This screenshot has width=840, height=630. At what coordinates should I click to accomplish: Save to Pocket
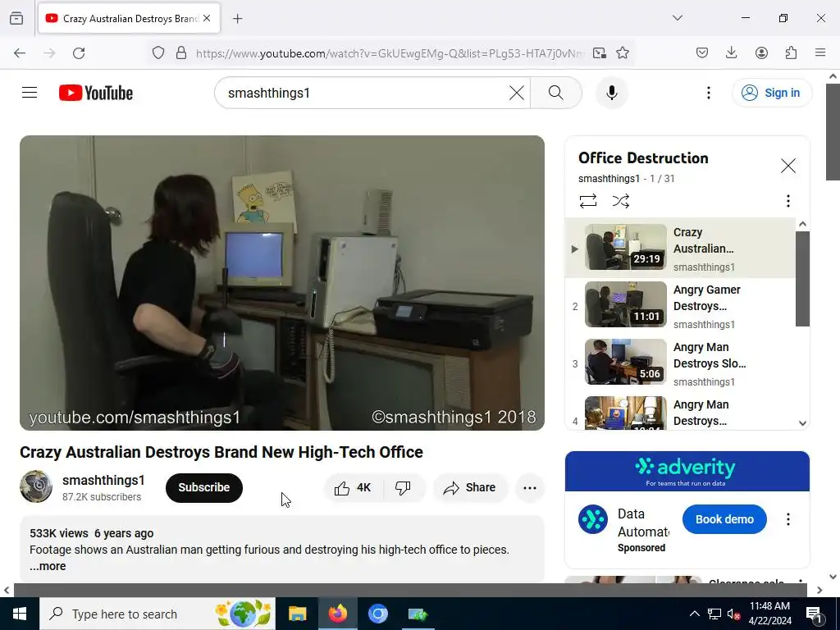(702, 53)
